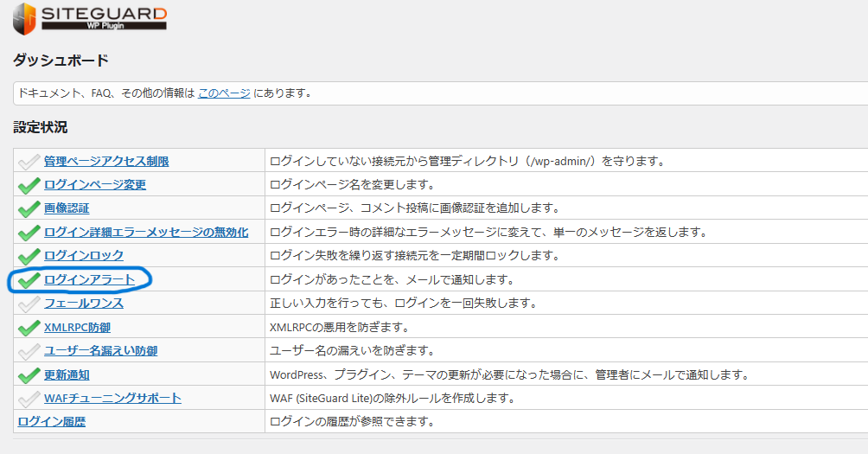The width and height of the screenshot is (868, 454).
Task: Click the 設定状況 section heading
Action: click(x=41, y=127)
